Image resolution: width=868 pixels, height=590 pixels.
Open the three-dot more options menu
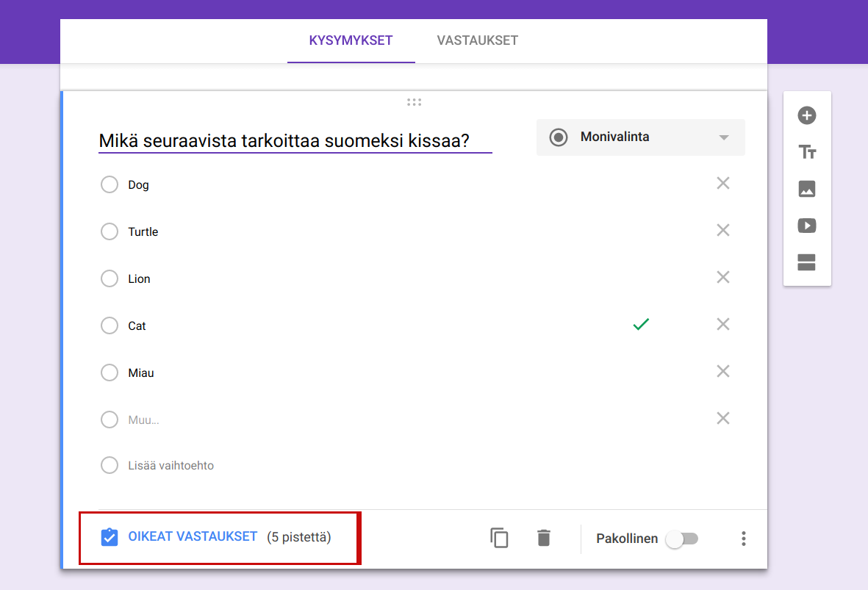coord(744,539)
